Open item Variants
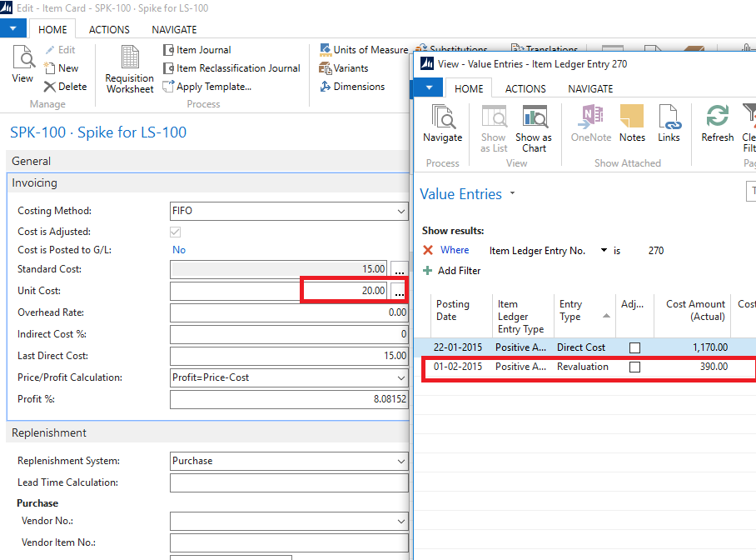The image size is (756, 560). pyautogui.click(x=344, y=68)
